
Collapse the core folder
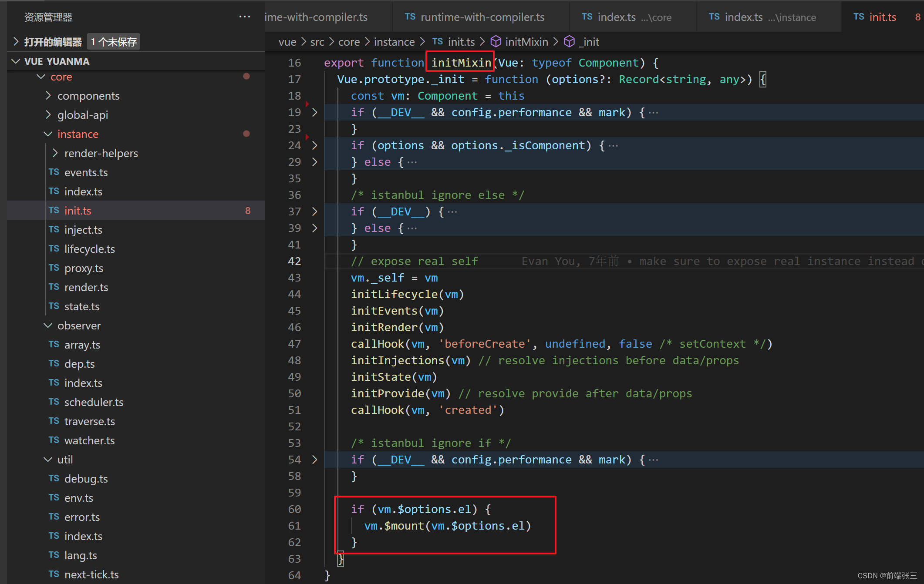point(41,77)
